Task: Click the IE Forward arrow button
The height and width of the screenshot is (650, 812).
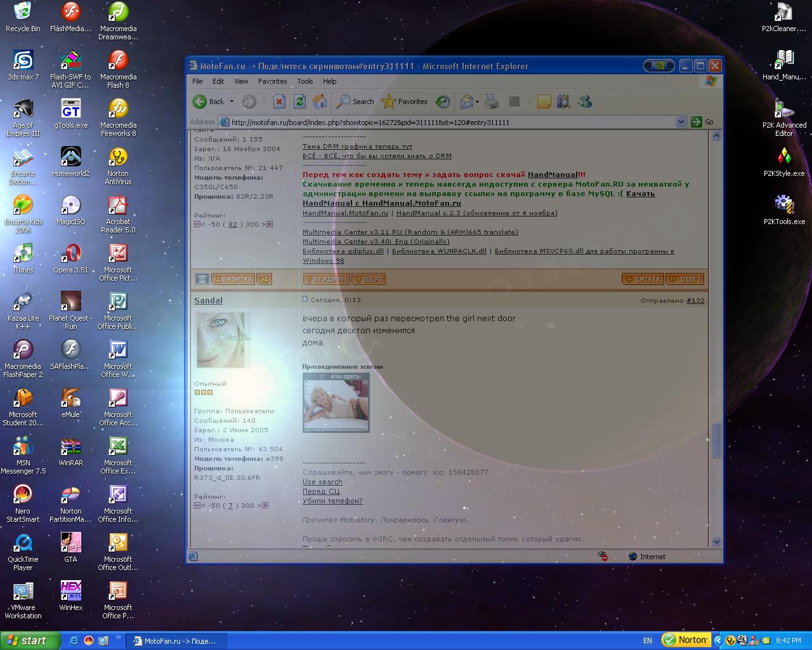Action: click(x=249, y=102)
